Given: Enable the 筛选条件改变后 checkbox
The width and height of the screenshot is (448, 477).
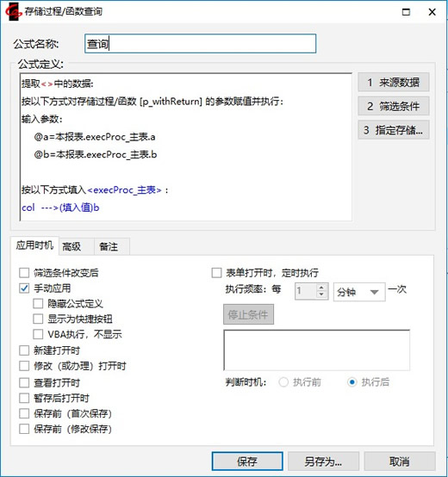Looking at the screenshot, I should coord(24,273).
